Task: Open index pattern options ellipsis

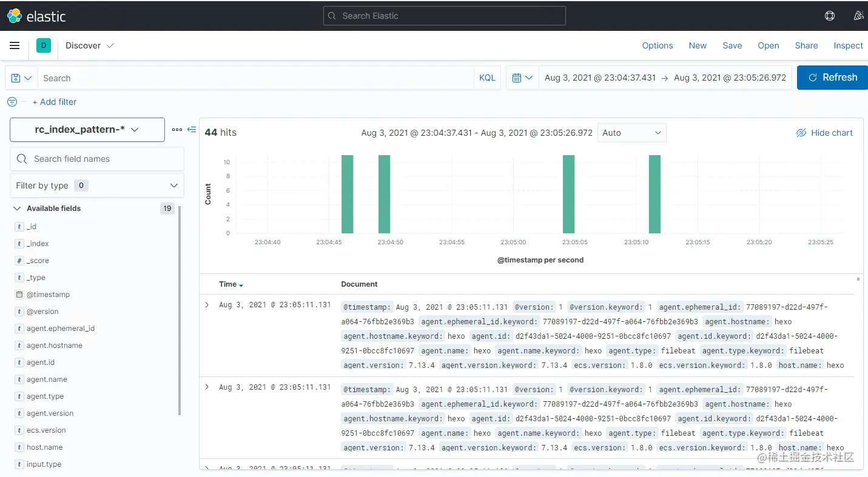Action: [x=177, y=130]
